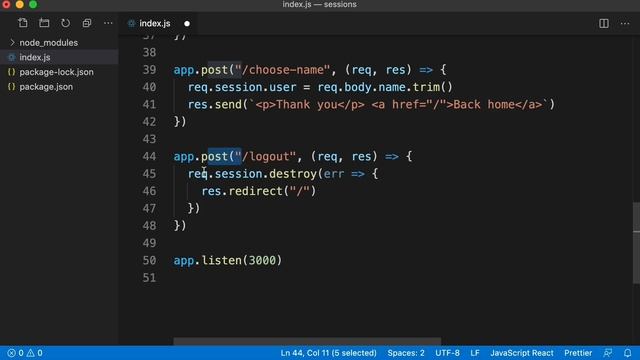Open notifications bell in status bar

click(627, 353)
